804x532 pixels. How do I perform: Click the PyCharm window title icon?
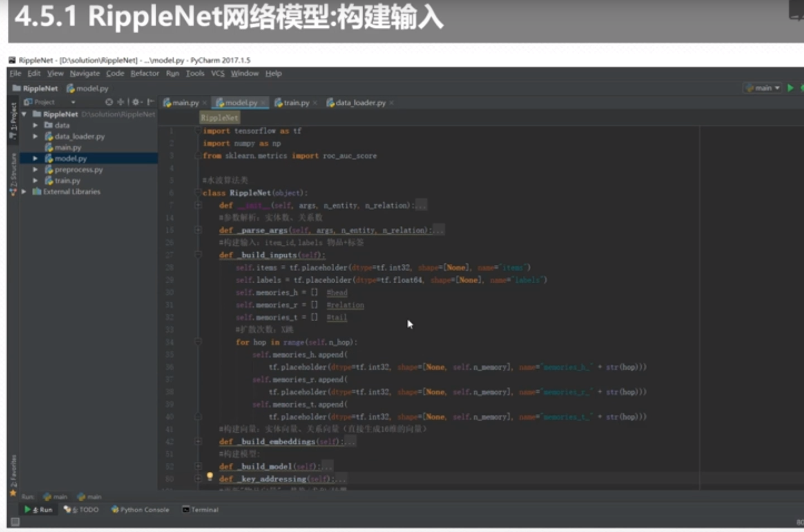12,60
